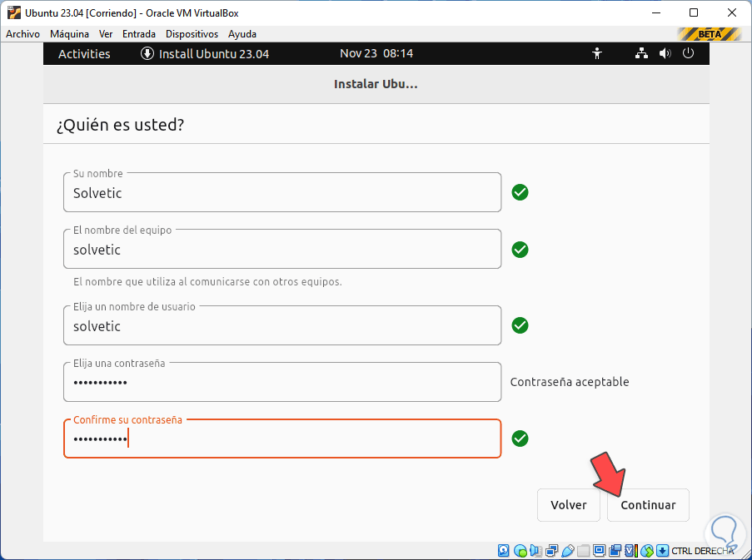
Task: Click the VirtualBox shared folders status icon
Action: click(x=583, y=550)
